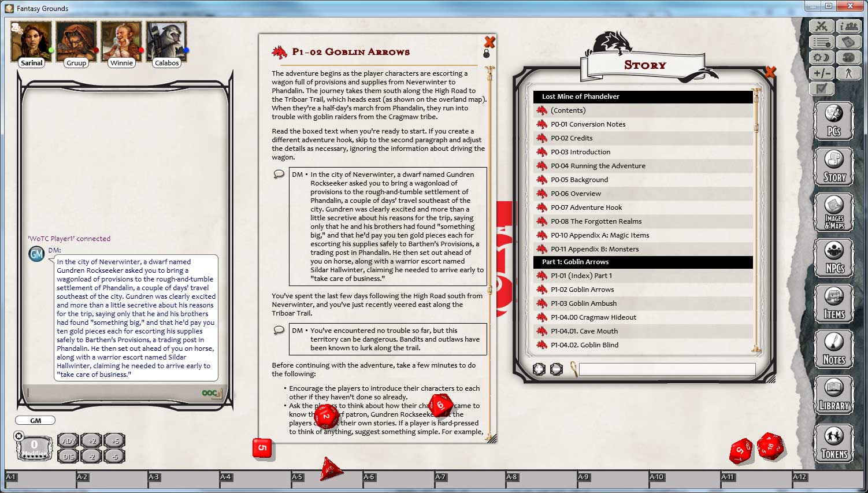Toggle the day/night lighting icon
The height and width of the screenshot is (493, 868).
(x=822, y=57)
